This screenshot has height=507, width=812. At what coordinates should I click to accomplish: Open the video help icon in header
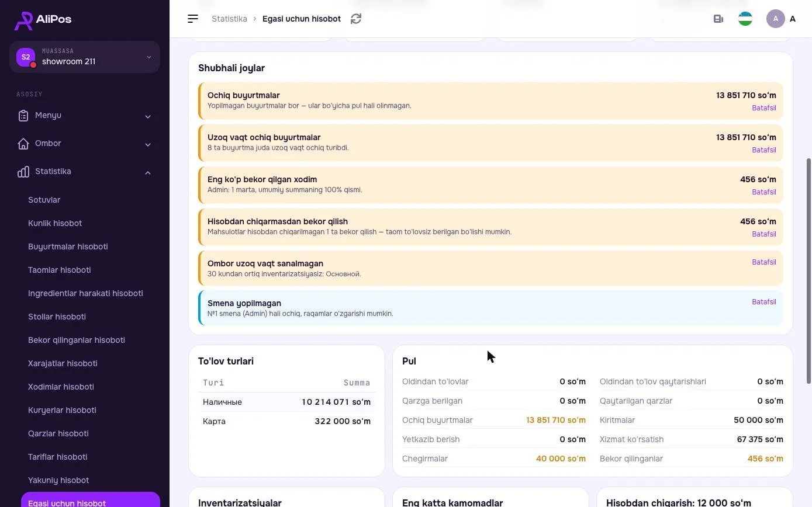tap(718, 19)
